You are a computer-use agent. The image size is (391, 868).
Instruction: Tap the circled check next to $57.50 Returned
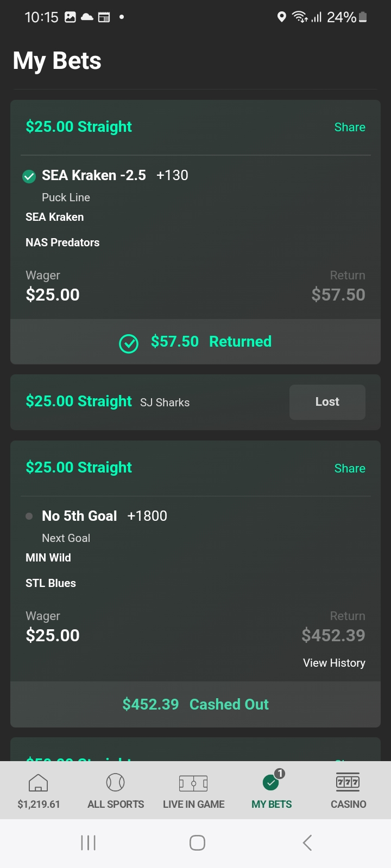129,343
